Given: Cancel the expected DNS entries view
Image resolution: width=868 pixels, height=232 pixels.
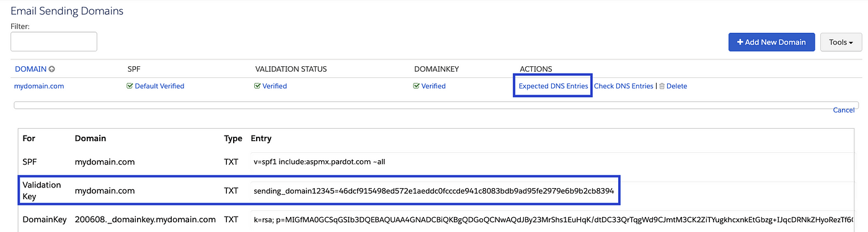Looking at the screenshot, I should (x=844, y=110).
